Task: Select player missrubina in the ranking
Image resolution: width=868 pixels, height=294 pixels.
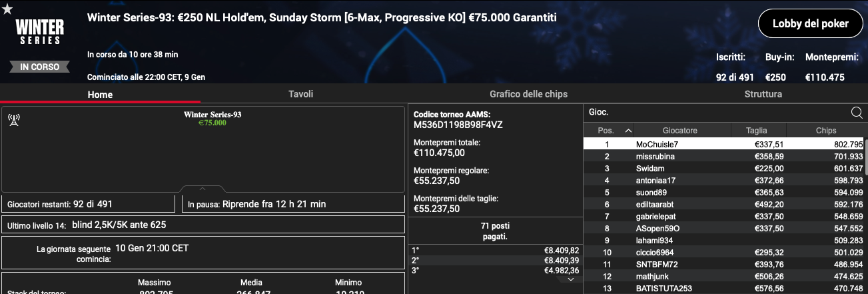Action: pos(724,156)
